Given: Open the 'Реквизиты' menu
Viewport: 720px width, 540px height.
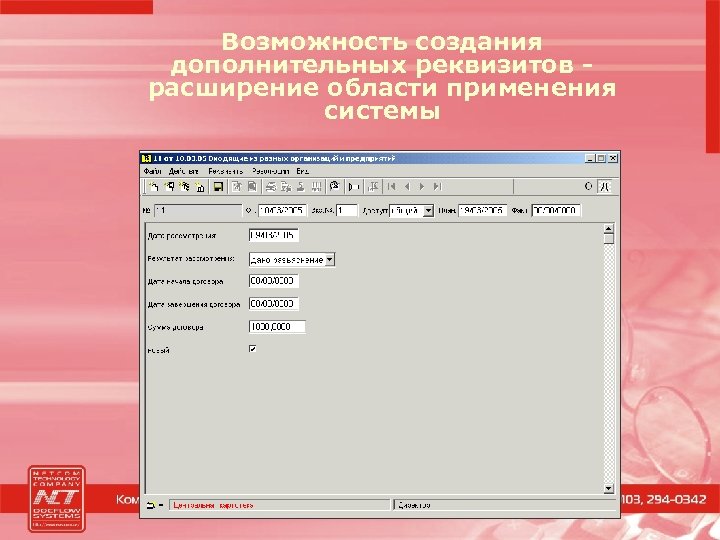Looking at the screenshot, I should pos(225,171).
